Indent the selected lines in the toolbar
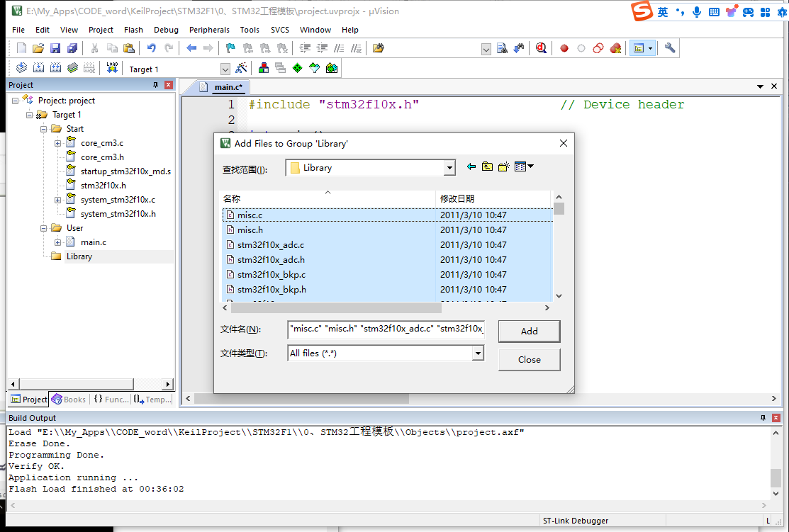This screenshot has height=532, width=789. [305, 48]
